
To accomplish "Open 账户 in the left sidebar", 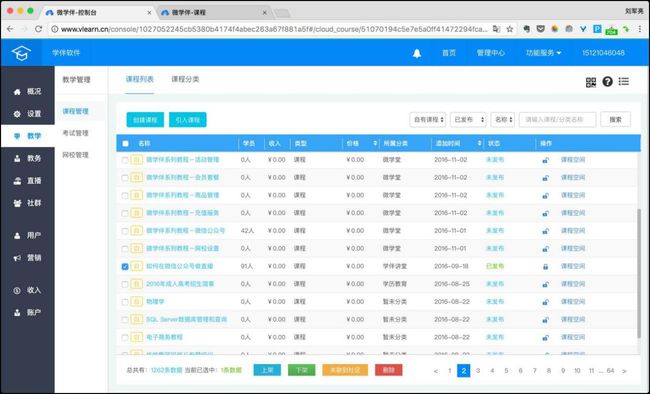I will (x=28, y=312).
